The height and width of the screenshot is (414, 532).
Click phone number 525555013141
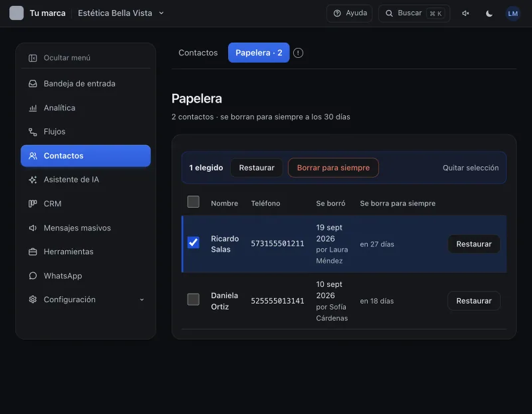click(x=277, y=301)
